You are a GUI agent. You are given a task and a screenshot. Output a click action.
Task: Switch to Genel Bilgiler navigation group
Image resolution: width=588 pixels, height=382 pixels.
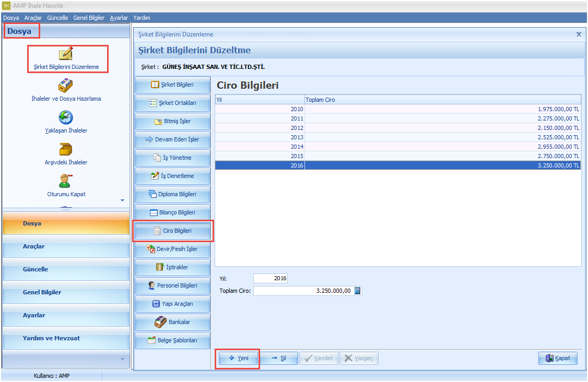66,292
